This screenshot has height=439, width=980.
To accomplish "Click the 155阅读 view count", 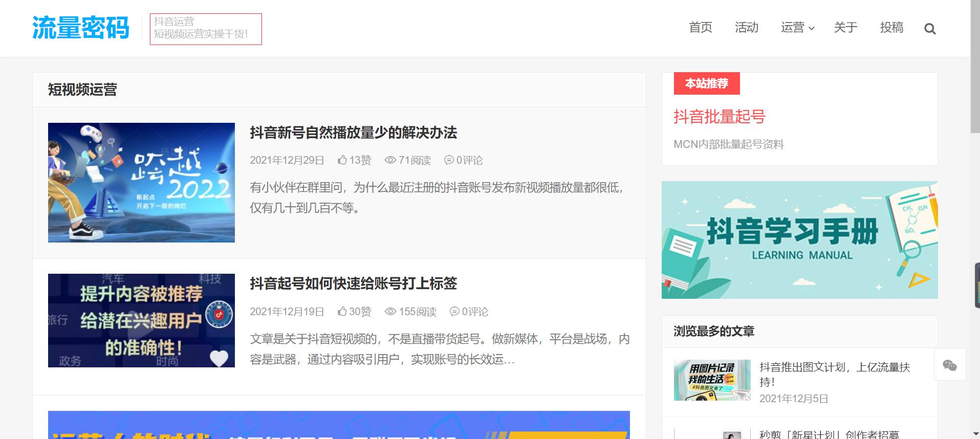I will (x=418, y=312).
